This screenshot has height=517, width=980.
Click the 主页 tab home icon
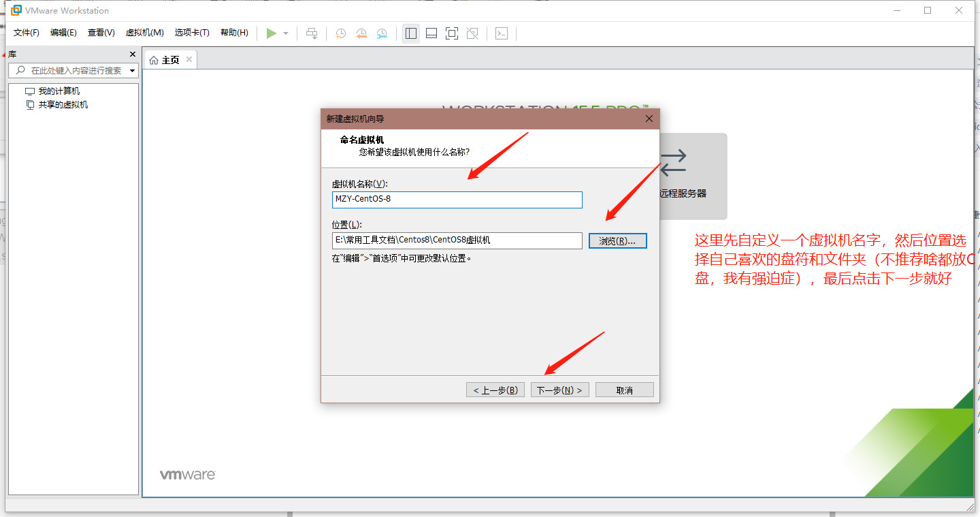(154, 60)
